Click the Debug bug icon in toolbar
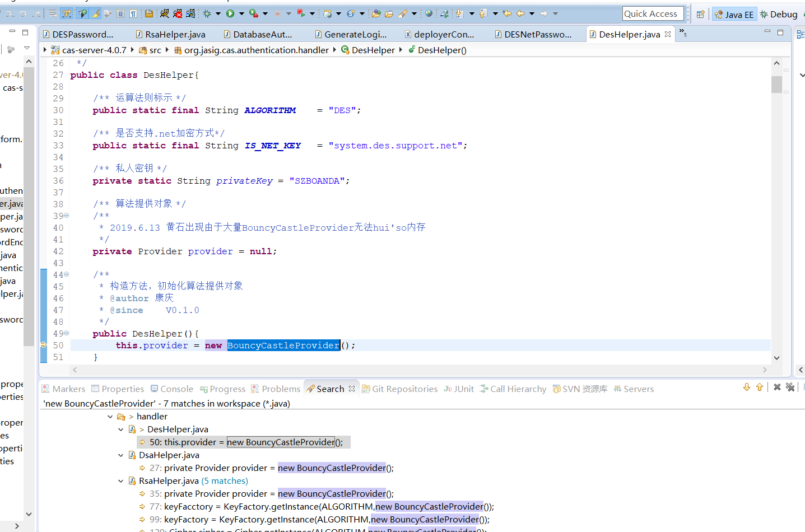This screenshot has width=805, height=532. (207, 13)
